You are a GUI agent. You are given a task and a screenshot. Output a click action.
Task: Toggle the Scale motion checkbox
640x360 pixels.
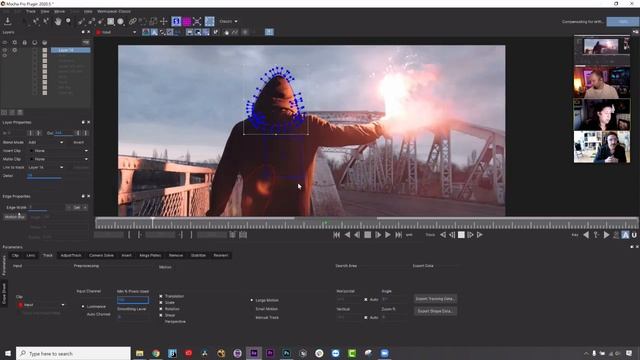161,302
